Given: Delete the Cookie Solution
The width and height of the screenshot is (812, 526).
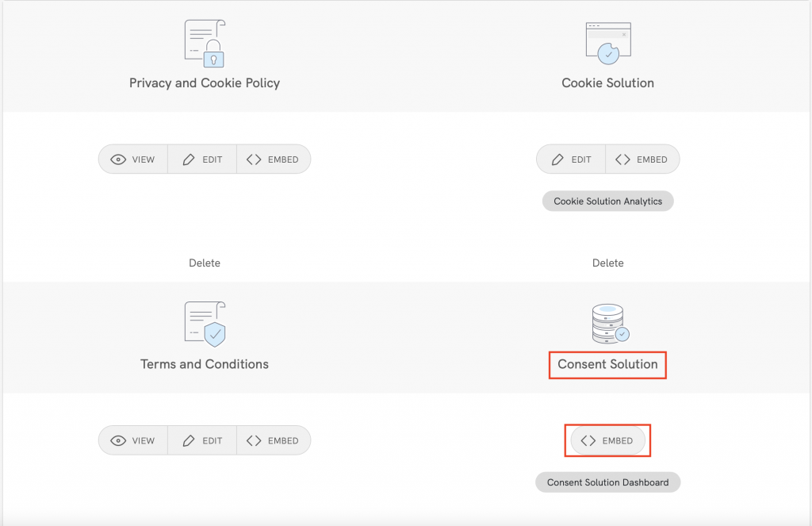Looking at the screenshot, I should pyautogui.click(x=607, y=263).
